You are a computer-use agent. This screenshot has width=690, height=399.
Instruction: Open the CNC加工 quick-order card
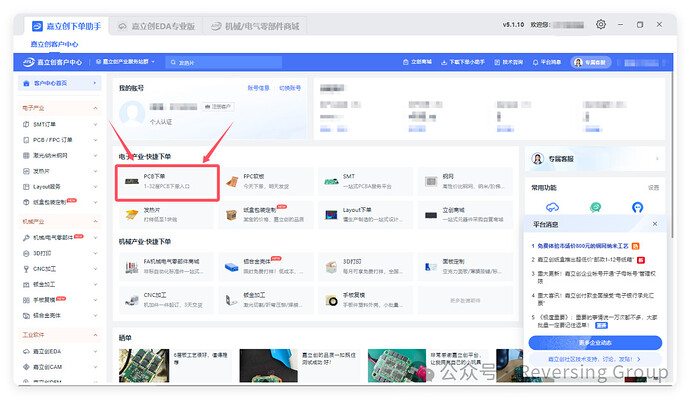tap(166, 300)
